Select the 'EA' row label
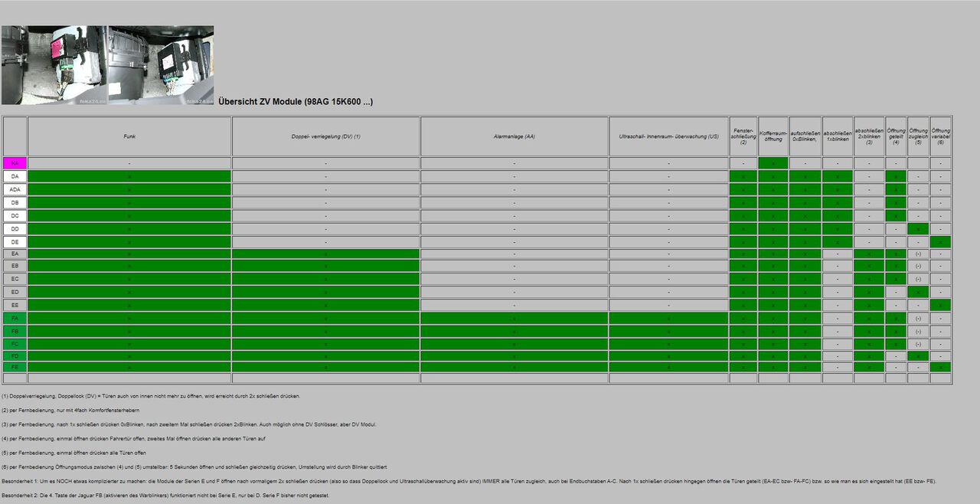Image resolution: width=980 pixels, height=504 pixels. tap(15, 254)
